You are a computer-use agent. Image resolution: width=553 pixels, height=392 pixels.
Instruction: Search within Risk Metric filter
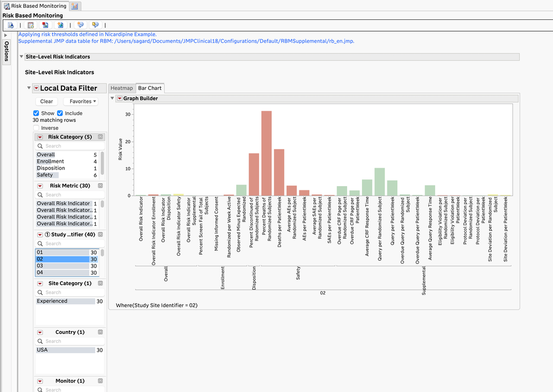(x=70, y=195)
